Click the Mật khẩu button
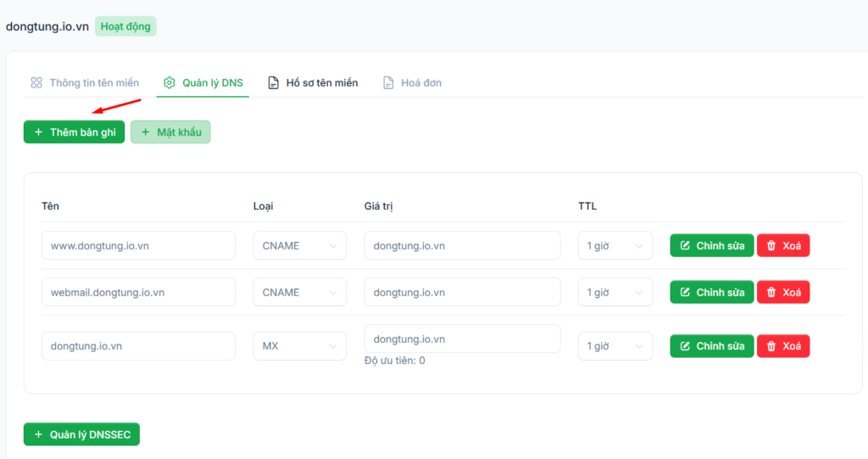Image resolution: width=868 pixels, height=459 pixels. click(170, 132)
